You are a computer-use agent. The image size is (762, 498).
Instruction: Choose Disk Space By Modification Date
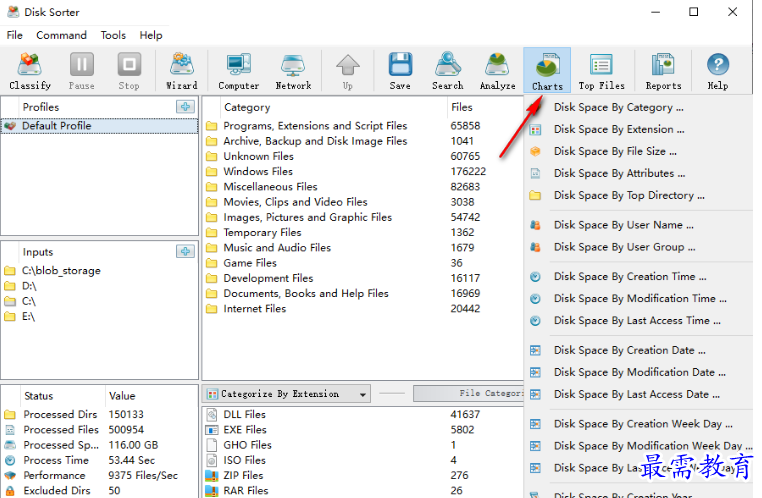(639, 372)
